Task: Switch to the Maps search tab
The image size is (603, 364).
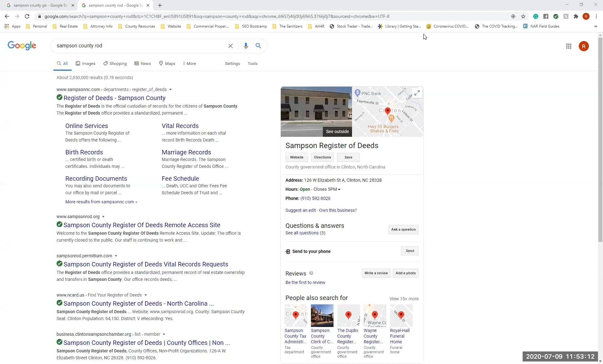Action: [x=167, y=63]
